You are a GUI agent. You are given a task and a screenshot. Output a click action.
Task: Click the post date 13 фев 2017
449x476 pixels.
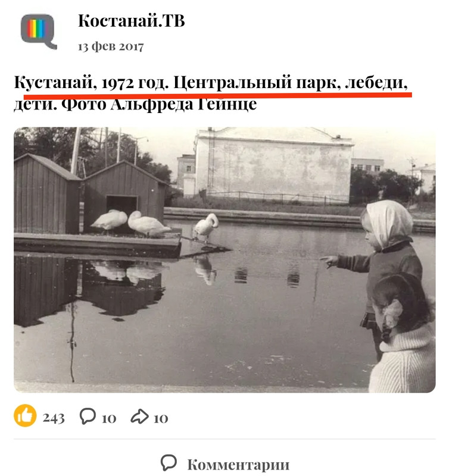tap(111, 46)
